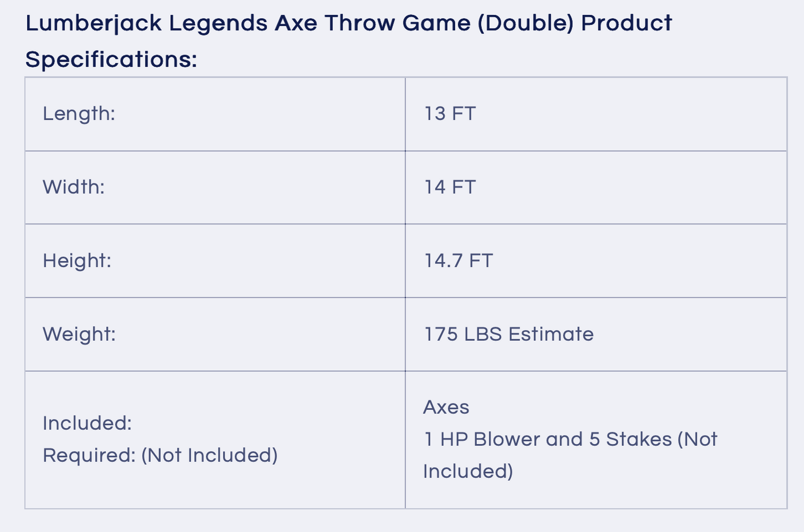Click the "14 FT" width value
Screen dimensions: 804x532
[x=450, y=187]
